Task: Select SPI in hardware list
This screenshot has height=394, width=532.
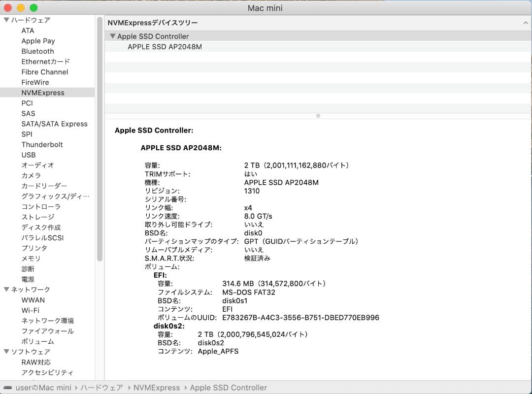Action: (27, 134)
